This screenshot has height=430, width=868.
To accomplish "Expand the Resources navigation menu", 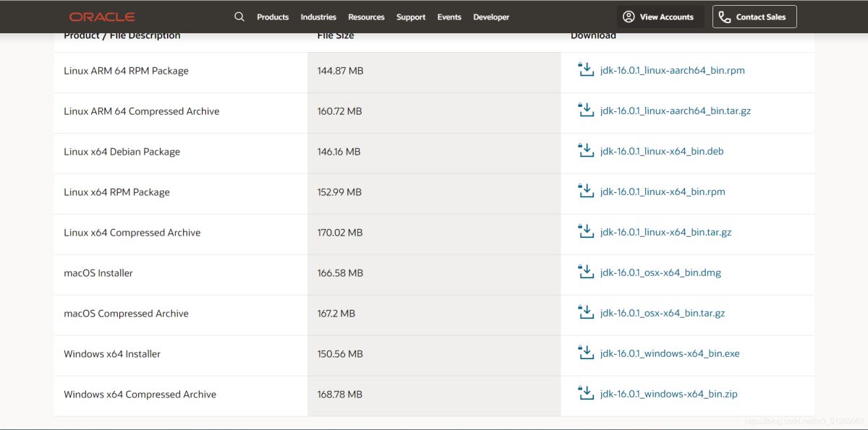I will coord(366,17).
